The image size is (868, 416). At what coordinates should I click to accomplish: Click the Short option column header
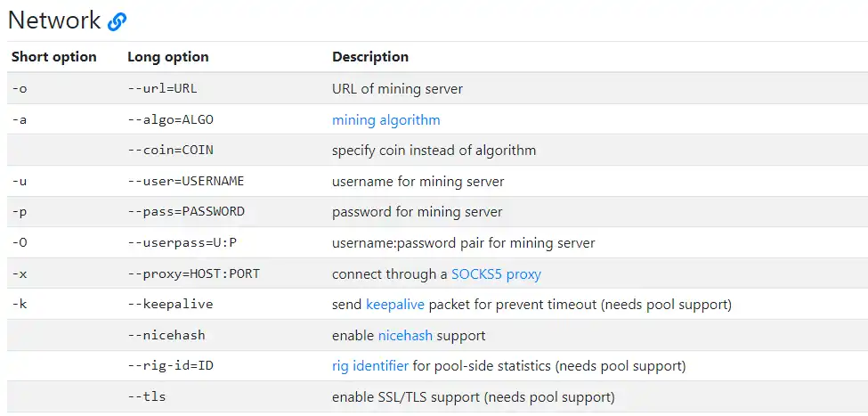pyautogui.click(x=53, y=57)
